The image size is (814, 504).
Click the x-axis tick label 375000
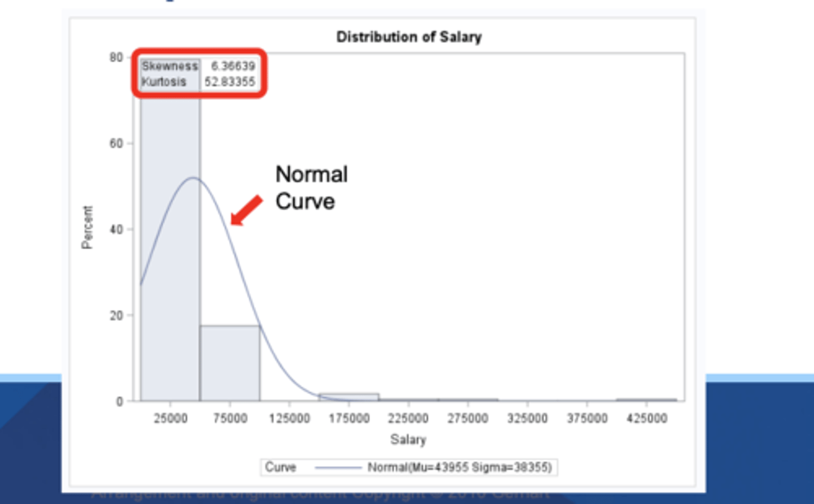tap(587, 418)
